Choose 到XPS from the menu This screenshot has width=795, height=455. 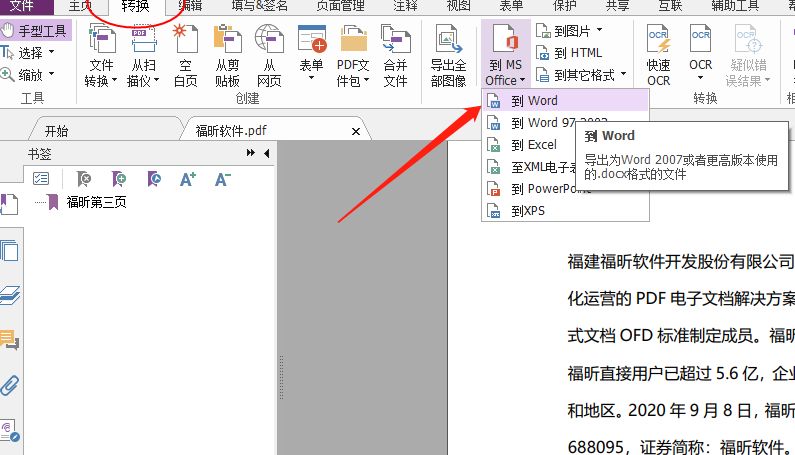565,211
